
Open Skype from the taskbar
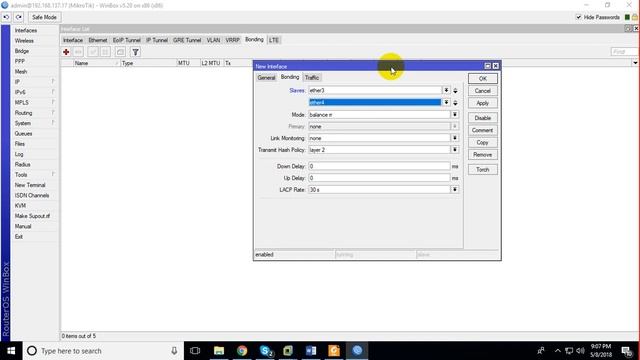[266, 351]
